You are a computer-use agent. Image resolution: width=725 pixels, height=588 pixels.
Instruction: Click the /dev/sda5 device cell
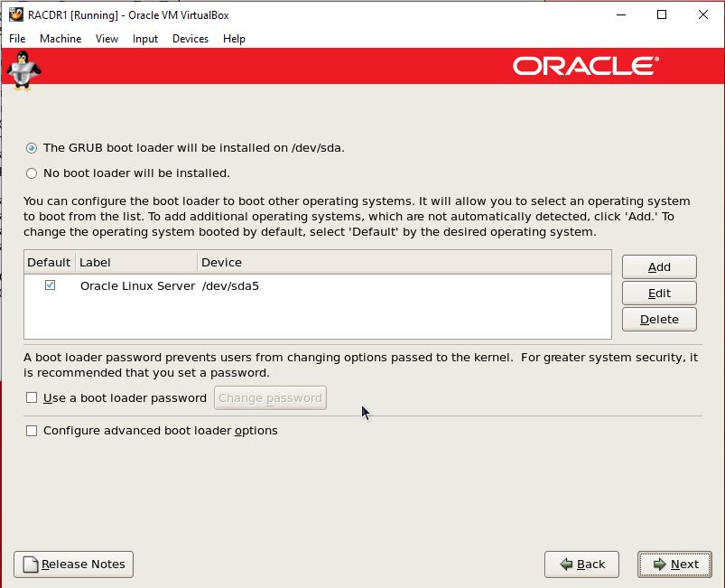point(230,286)
